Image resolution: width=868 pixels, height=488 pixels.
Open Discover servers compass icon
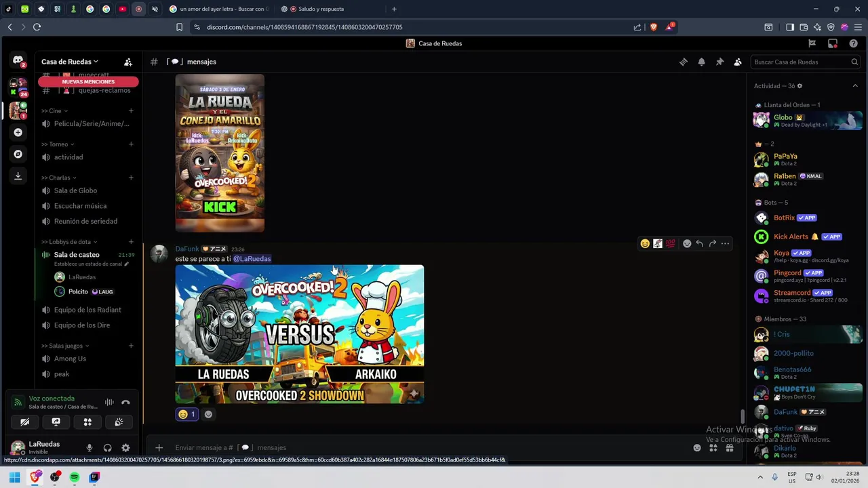coord(18,154)
